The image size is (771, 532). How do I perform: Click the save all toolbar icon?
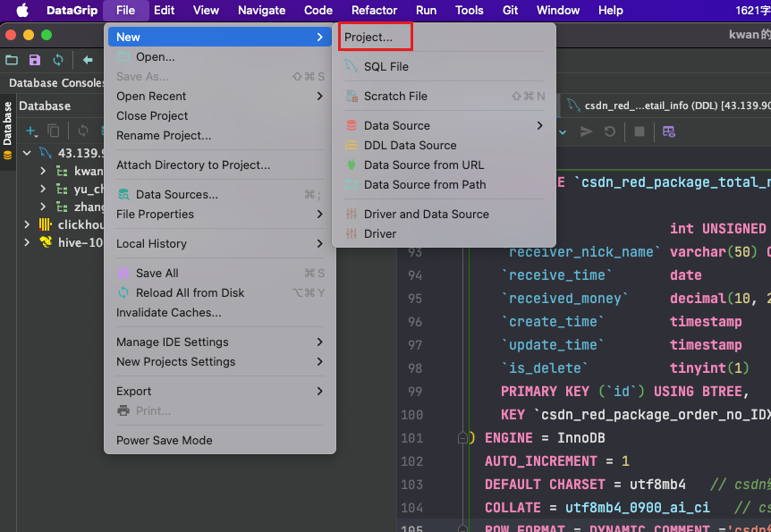pyautogui.click(x=34, y=60)
